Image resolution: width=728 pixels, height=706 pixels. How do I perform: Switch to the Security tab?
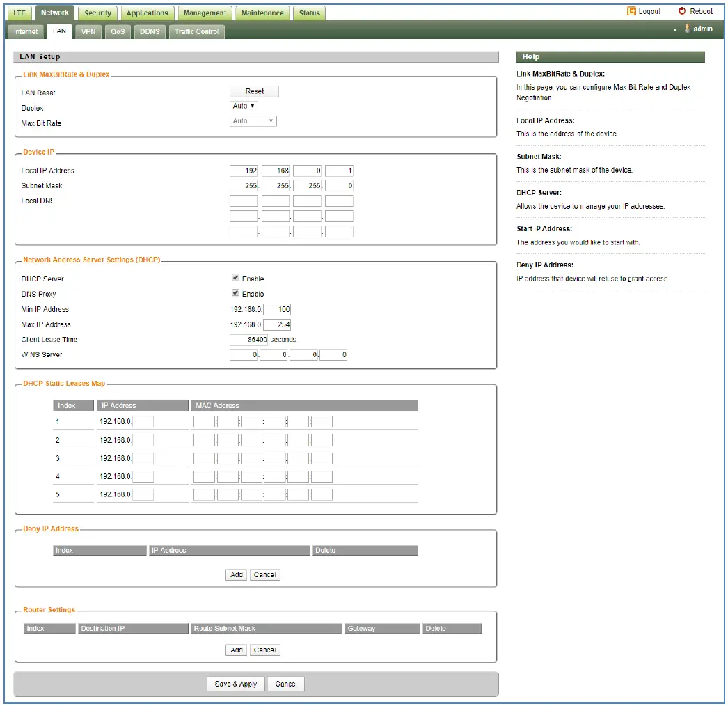tap(97, 13)
